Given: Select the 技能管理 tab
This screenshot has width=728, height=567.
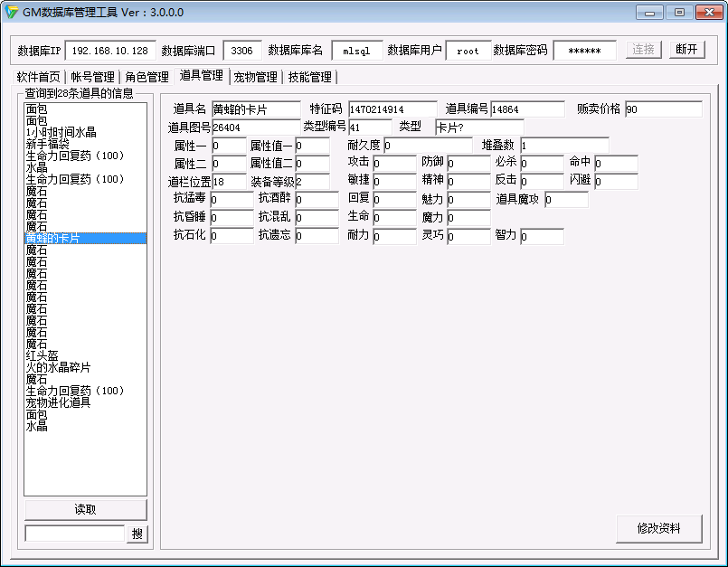Looking at the screenshot, I should [x=309, y=77].
